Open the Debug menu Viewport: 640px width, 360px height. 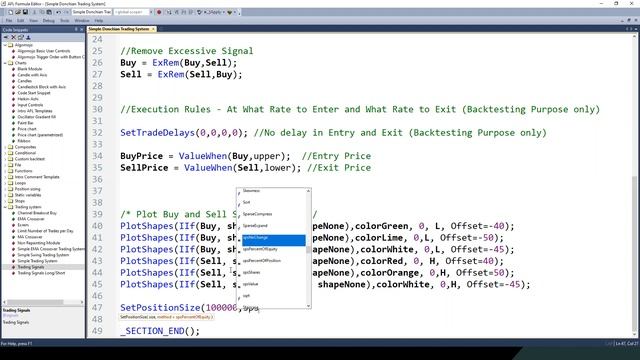coord(49,20)
